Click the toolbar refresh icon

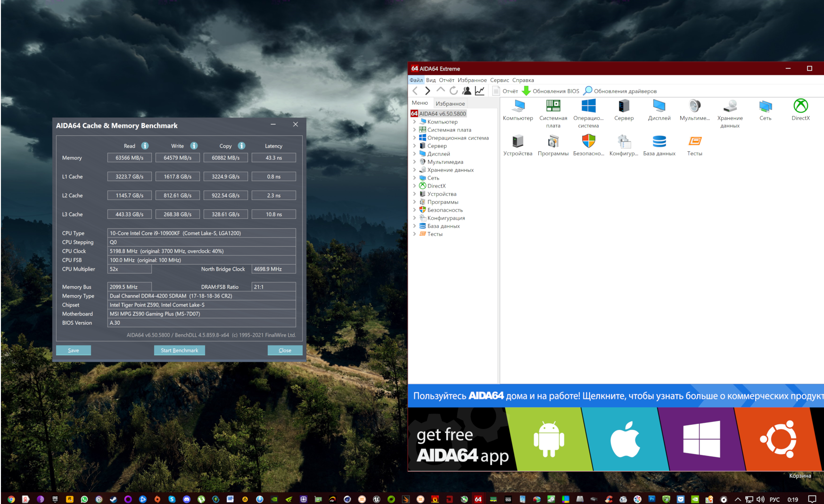pyautogui.click(x=453, y=91)
